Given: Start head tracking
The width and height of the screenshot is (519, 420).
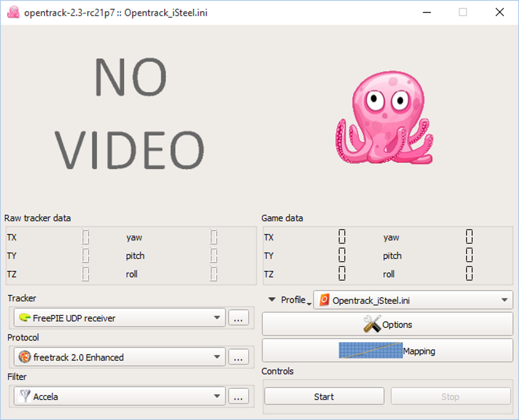Looking at the screenshot, I should [x=325, y=397].
